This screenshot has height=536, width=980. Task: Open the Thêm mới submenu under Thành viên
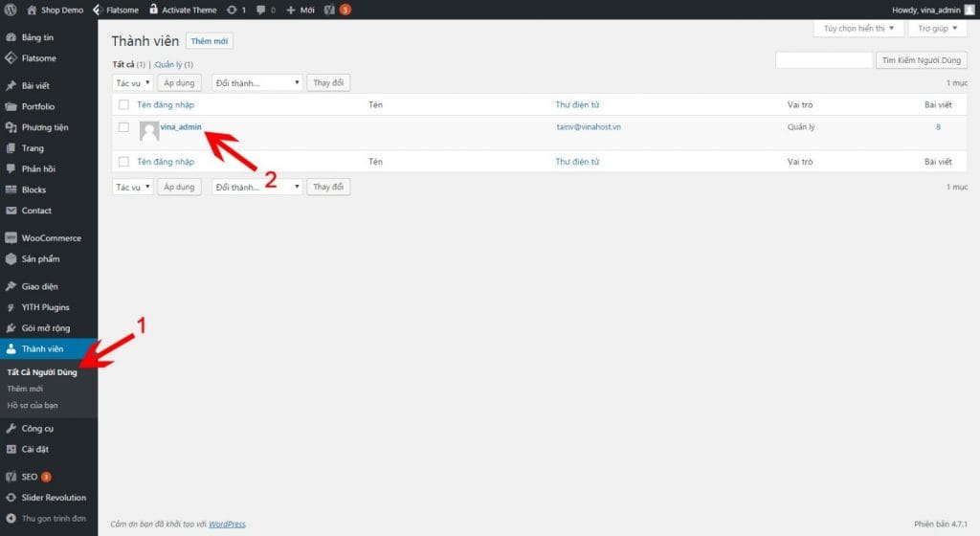point(25,389)
